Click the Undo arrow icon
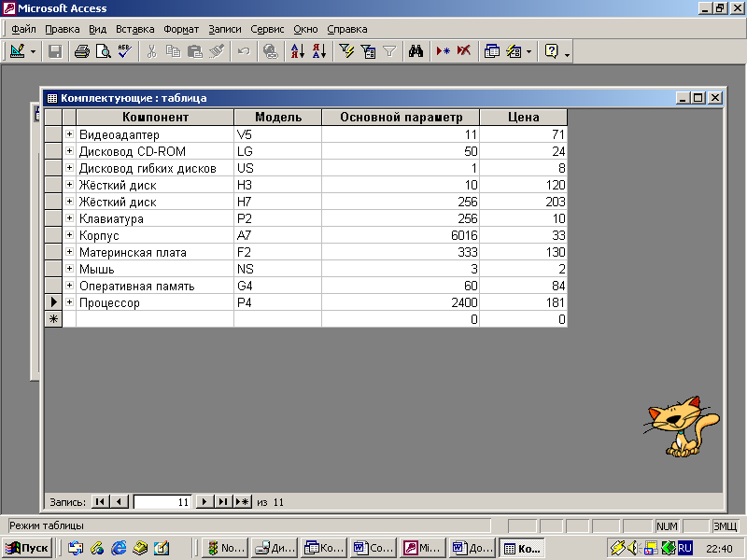The image size is (747, 560). point(244,51)
